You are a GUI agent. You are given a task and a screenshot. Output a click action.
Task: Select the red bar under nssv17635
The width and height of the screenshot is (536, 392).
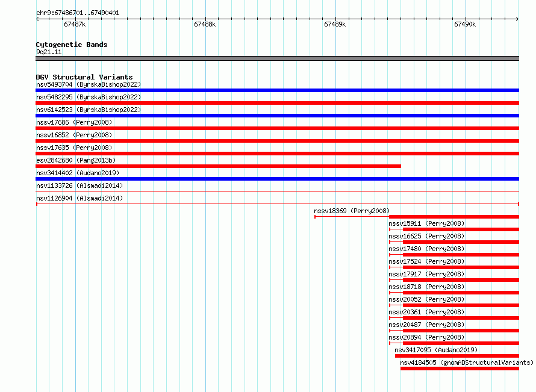(277, 154)
